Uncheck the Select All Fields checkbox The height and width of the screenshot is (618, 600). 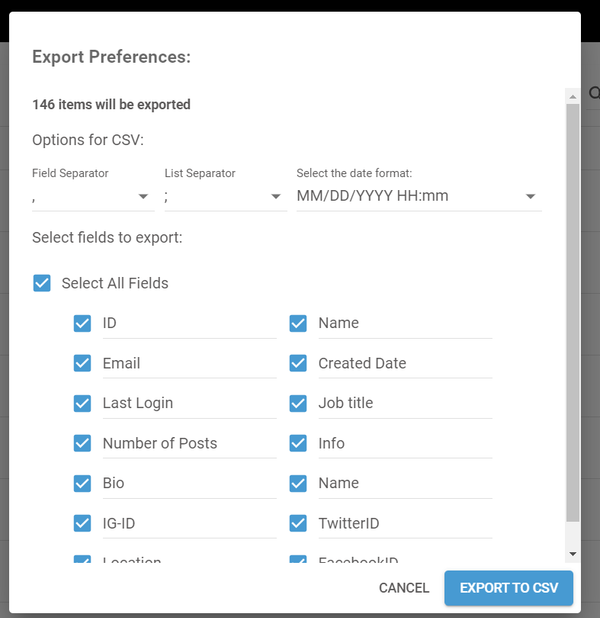tap(42, 283)
